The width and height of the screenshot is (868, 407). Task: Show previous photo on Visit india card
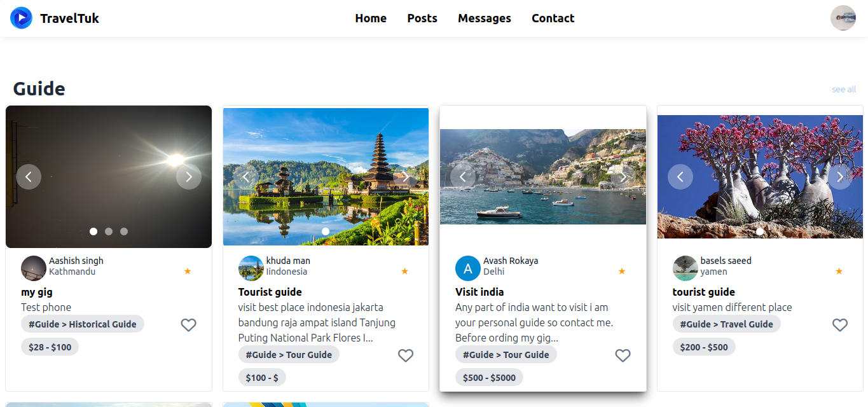pos(463,177)
